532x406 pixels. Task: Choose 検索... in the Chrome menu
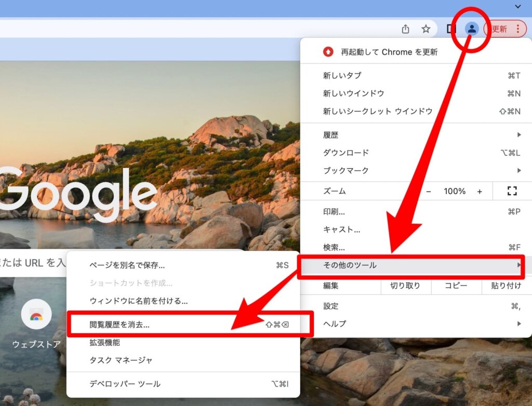(x=416, y=247)
